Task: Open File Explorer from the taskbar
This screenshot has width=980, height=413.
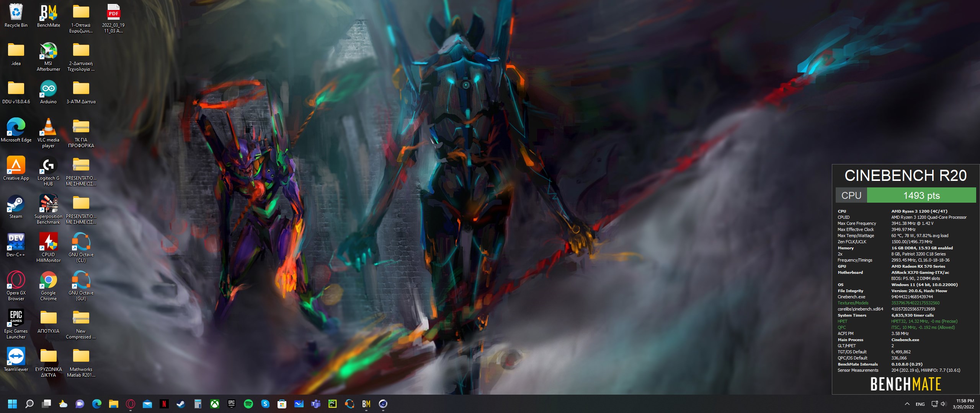Action: (x=114, y=404)
